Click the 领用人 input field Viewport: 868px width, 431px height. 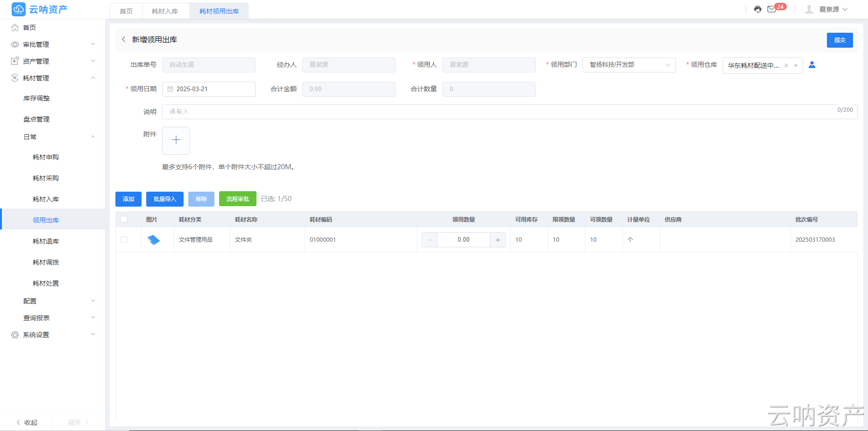[489, 65]
